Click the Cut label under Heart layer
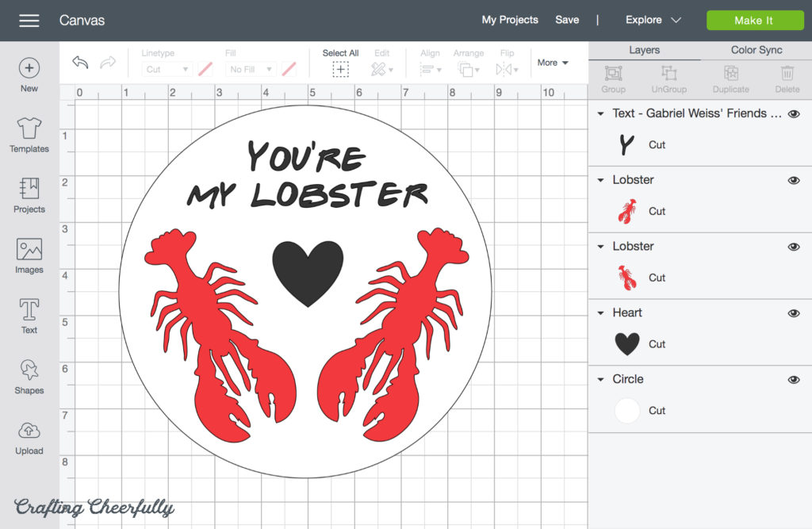This screenshot has width=812, height=529. [657, 344]
